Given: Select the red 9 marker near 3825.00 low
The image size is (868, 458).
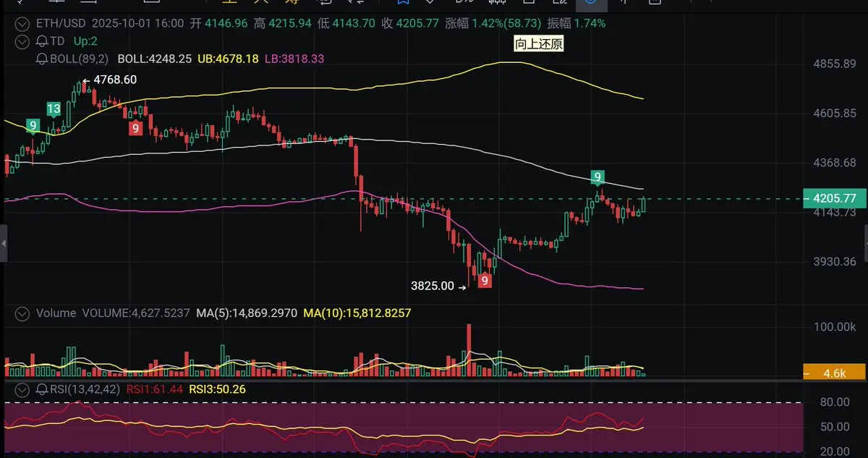Looking at the screenshot, I should pyautogui.click(x=485, y=280).
